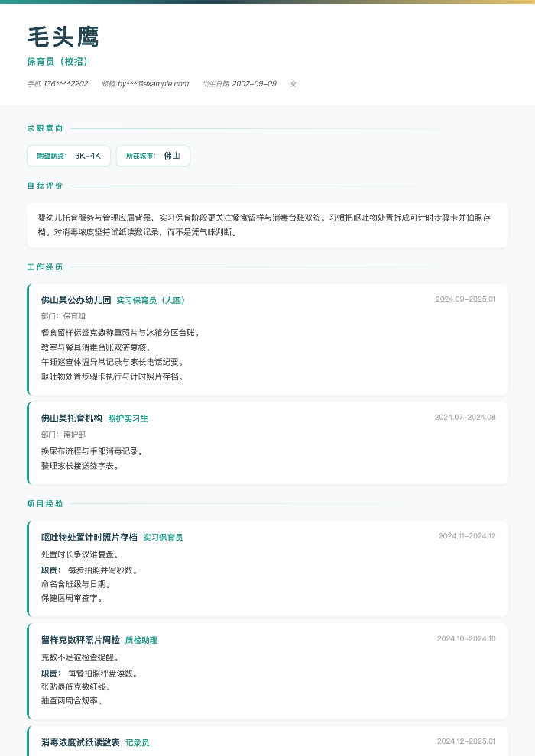The height and width of the screenshot is (756, 535).
Task: Click the date range 2024.10–2024.10
Action: coord(466,638)
